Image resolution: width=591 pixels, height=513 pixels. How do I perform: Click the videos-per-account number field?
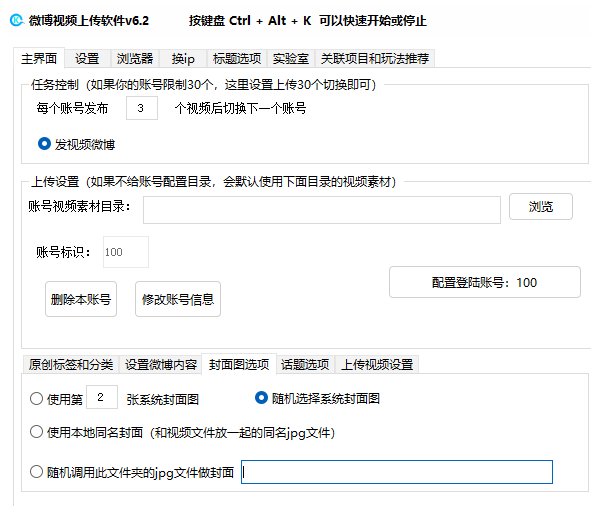click(142, 108)
